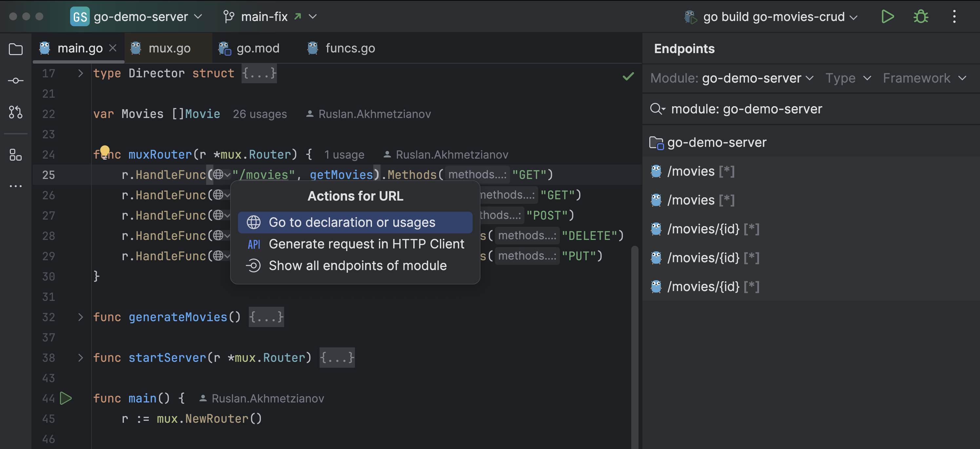Screen dimensions: 980x449
Task: Open Module: go-demo-server filter dropdown
Action: 732,78
